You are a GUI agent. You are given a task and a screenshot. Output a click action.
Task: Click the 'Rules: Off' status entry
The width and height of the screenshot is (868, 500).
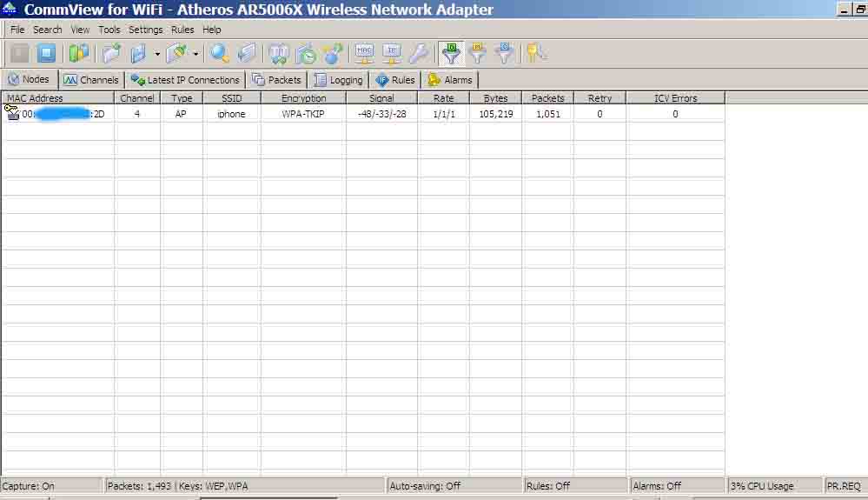point(576,486)
